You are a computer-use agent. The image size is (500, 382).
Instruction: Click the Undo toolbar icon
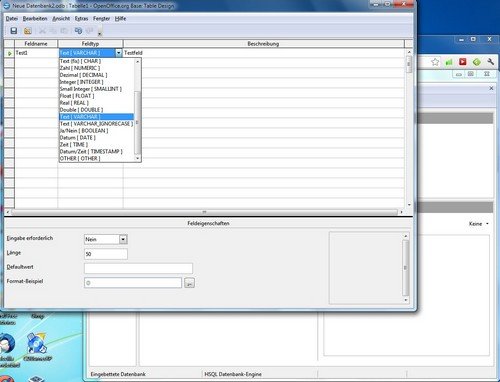point(78,31)
